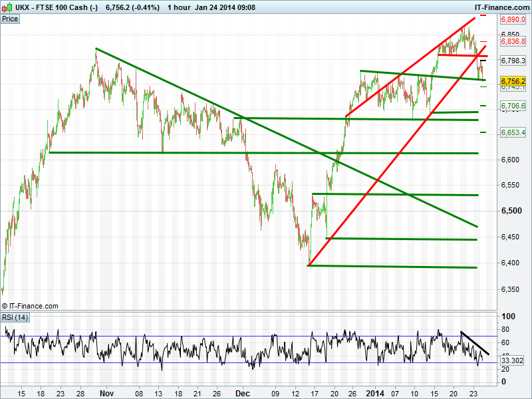The height and width of the screenshot is (399, 532).
Task: Click the 6,500 price axis label
Action: click(511, 211)
